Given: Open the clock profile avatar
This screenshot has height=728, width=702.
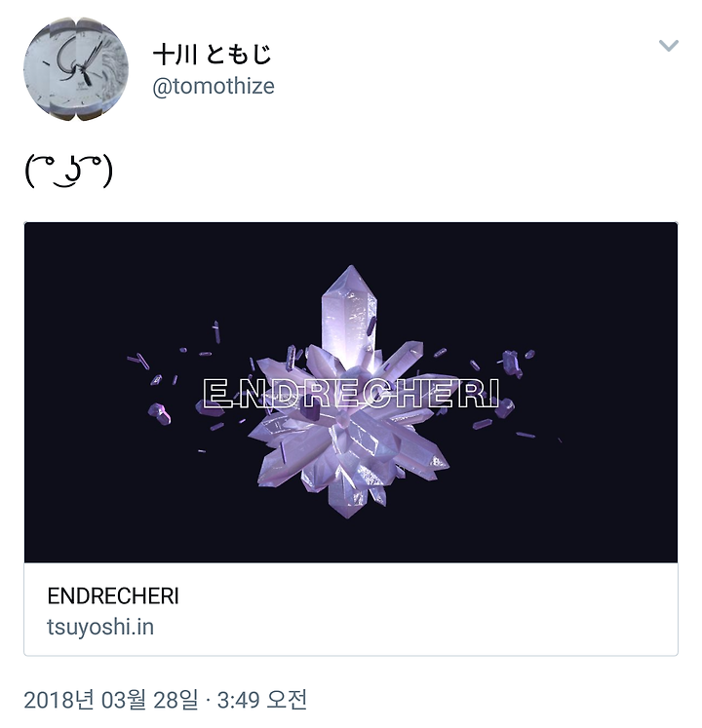Looking at the screenshot, I should 76,69.
